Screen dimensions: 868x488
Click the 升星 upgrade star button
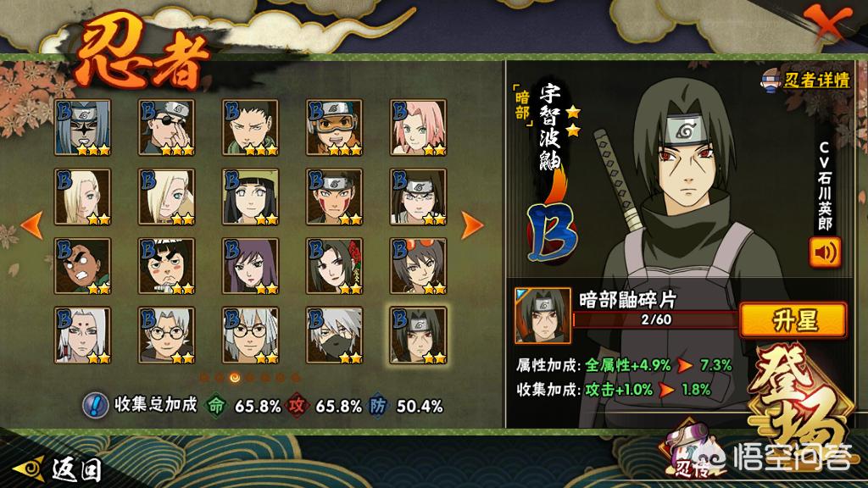click(793, 319)
